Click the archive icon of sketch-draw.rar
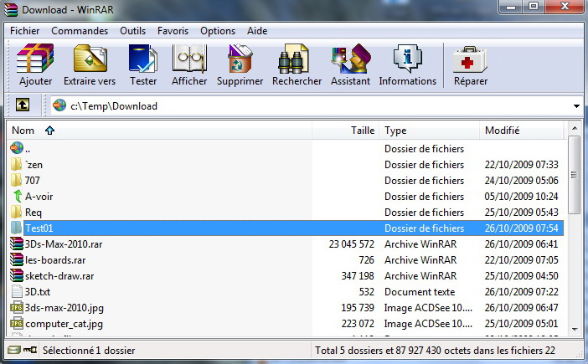This screenshot has height=364, width=588. click(17, 275)
